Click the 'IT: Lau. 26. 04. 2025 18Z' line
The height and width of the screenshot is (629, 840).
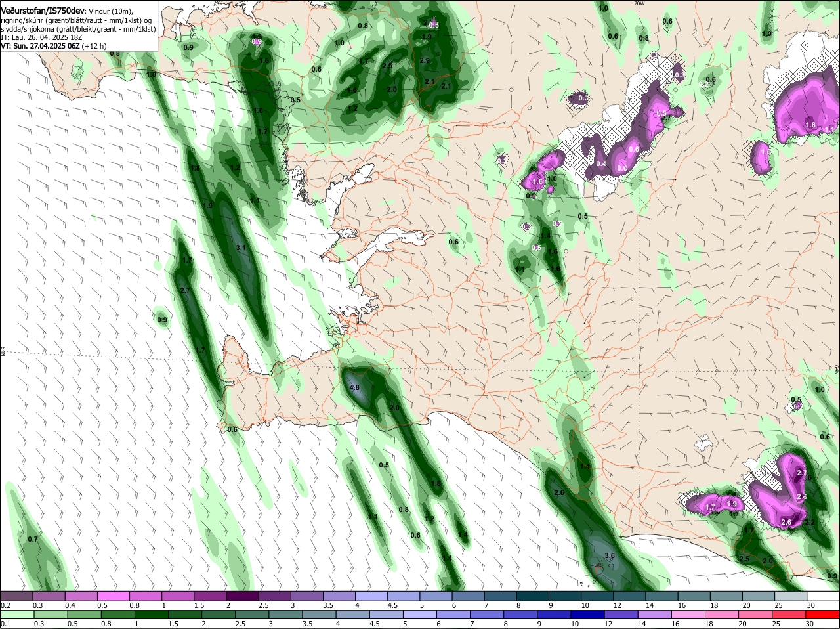pyautogui.click(x=41, y=37)
